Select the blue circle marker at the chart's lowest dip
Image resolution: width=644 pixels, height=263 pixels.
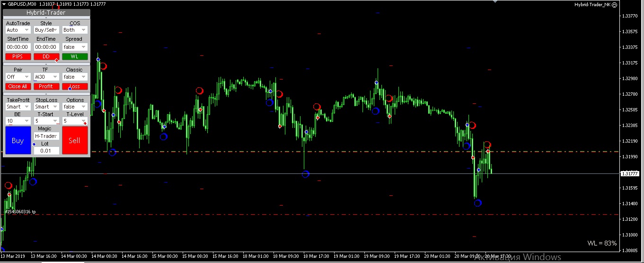coord(477,203)
